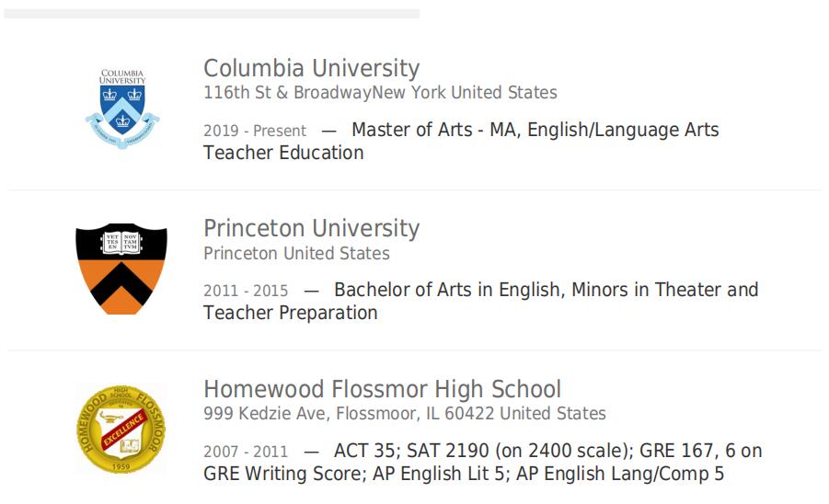Viewport: 829px width, 504px height.
Task: Open the Princeton University heading
Action: 311,228
